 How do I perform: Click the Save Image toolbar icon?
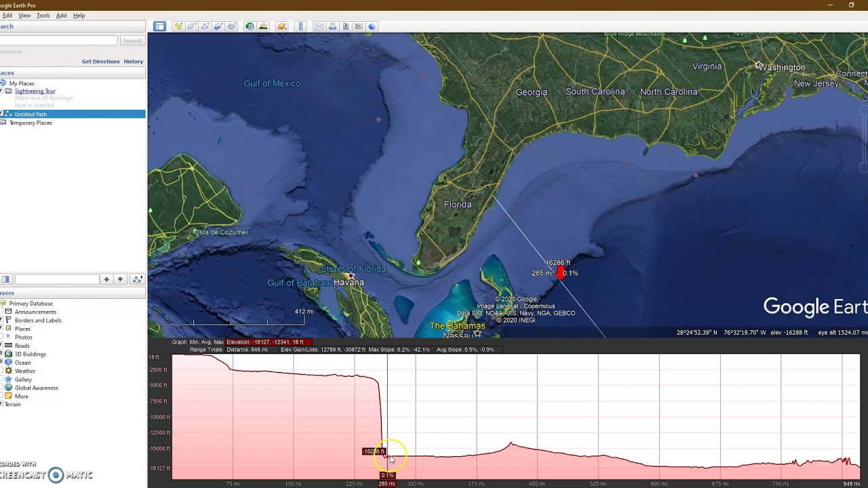click(x=346, y=26)
